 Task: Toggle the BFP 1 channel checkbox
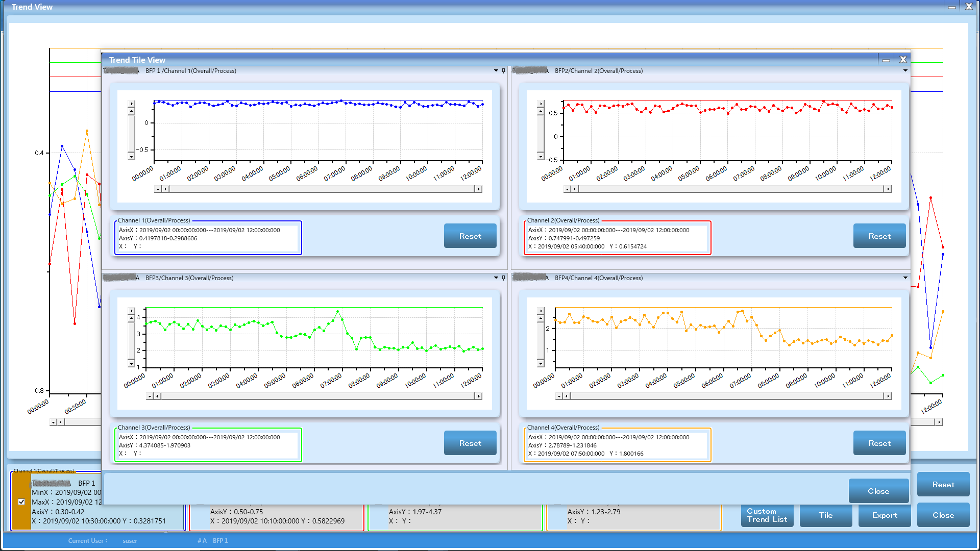pyautogui.click(x=21, y=502)
